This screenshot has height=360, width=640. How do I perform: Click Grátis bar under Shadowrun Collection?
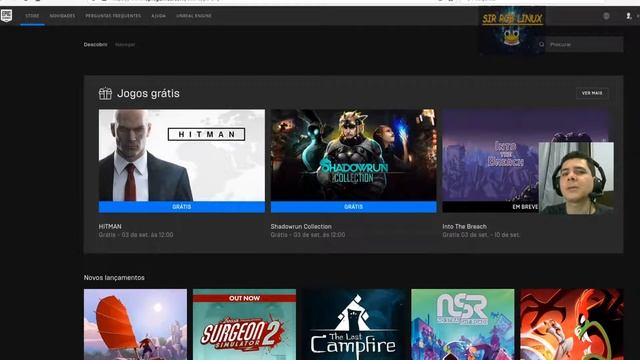pyautogui.click(x=353, y=207)
